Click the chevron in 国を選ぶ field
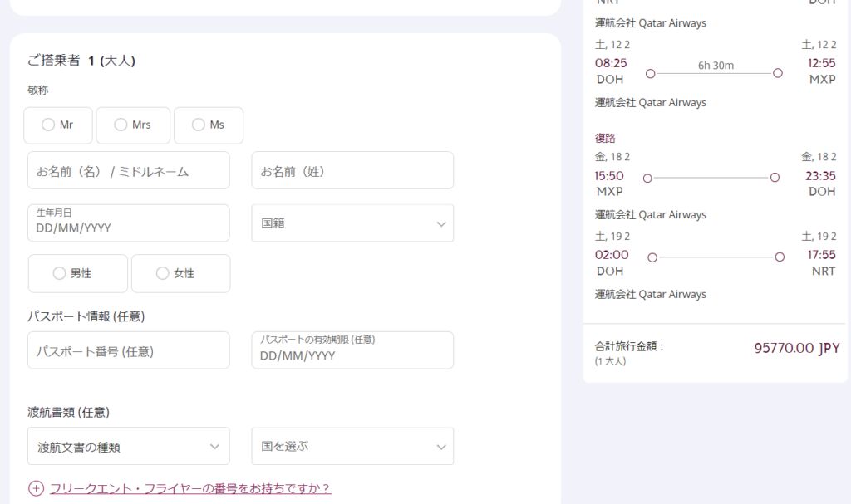851x504 pixels. [x=440, y=448]
